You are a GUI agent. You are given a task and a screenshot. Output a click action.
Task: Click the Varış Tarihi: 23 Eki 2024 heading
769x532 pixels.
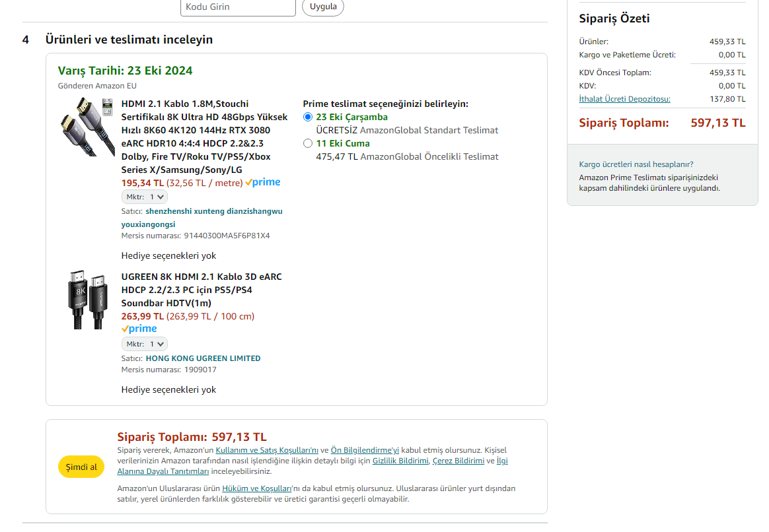click(125, 71)
